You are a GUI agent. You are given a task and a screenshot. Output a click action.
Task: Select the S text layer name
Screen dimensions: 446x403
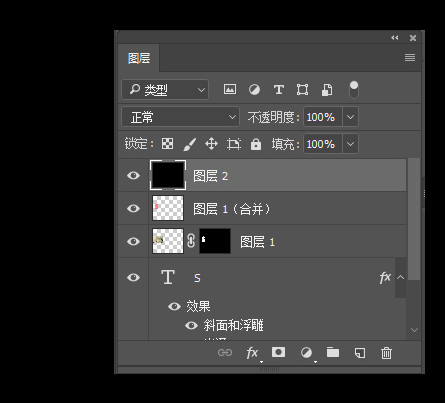(x=197, y=278)
